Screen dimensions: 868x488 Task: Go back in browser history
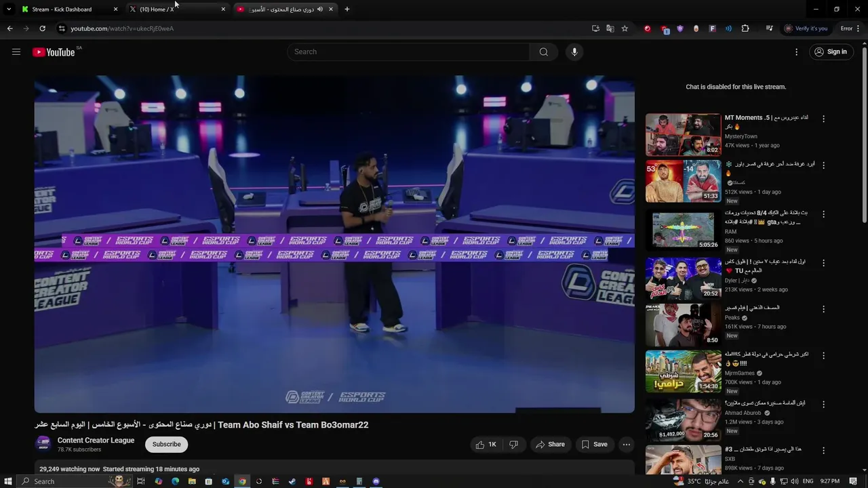pyautogui.click(x=9, y=28)
